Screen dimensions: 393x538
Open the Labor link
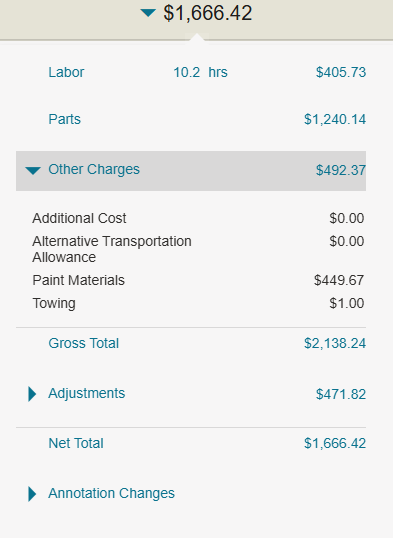coord(66,72)
